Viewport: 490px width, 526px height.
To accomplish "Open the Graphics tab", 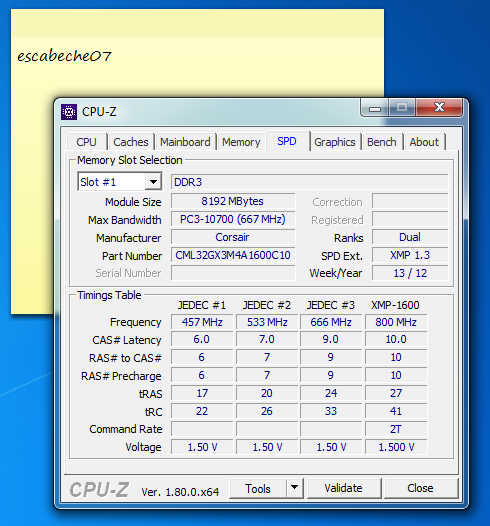I will pos(335,142).
